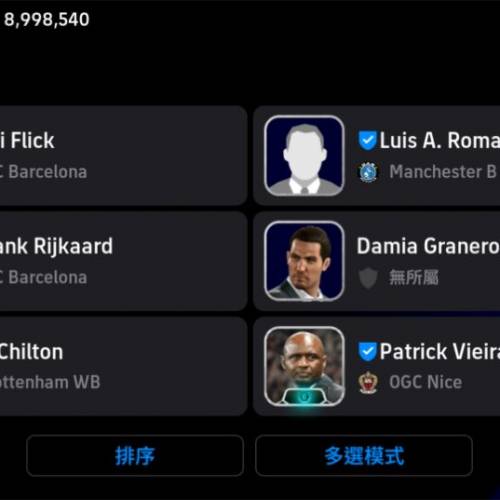
Task: Open Damia Granero's manager portrait
Action: (304, 261)
